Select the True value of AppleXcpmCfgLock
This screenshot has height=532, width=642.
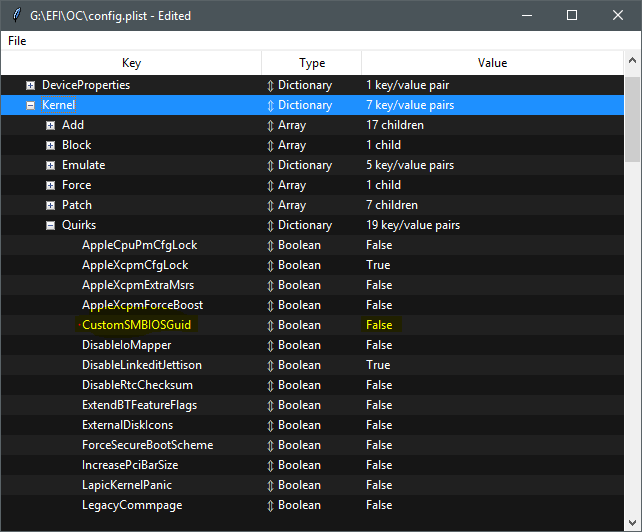coord(378,265)
